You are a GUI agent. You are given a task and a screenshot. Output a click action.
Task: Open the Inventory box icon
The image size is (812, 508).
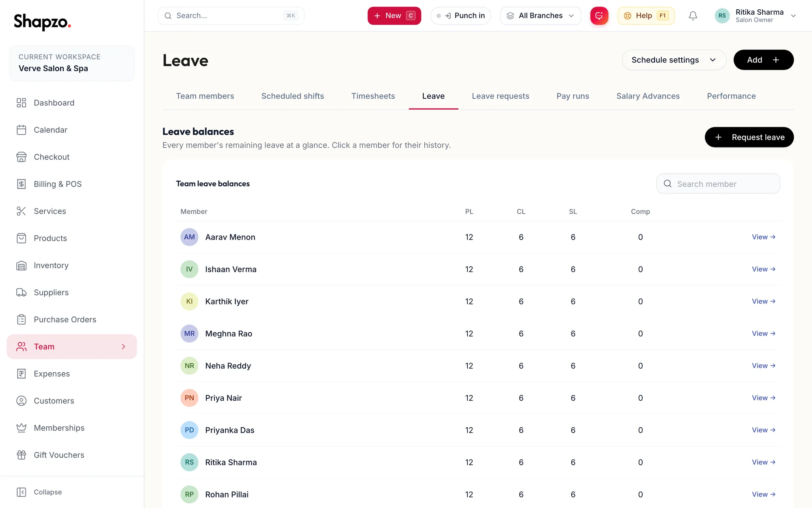coord(22,265)
